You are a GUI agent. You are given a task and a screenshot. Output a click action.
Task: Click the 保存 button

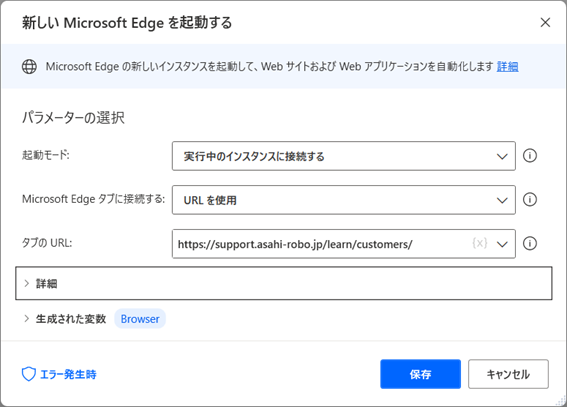coord(420,374)
